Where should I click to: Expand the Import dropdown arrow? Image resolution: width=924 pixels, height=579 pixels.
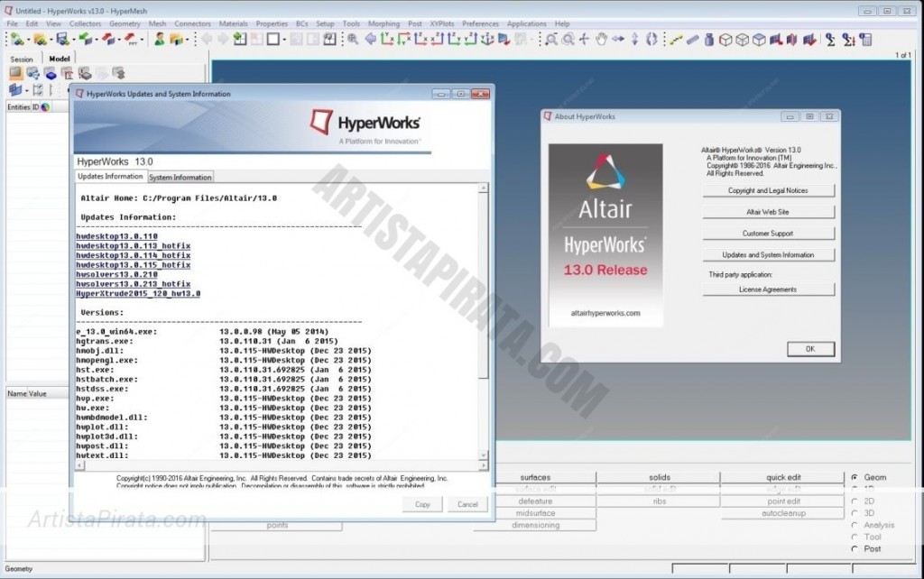tap(96, 40)
